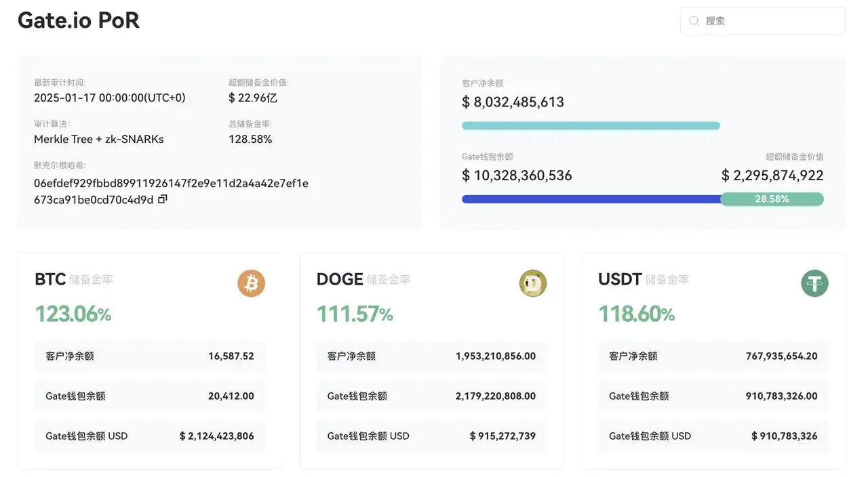Image resolution: width=868 pixels, height=477 pixels.
Task: Click USDT Gate wallet balance 910,783,326.00
Action: (x=782, y=396)
